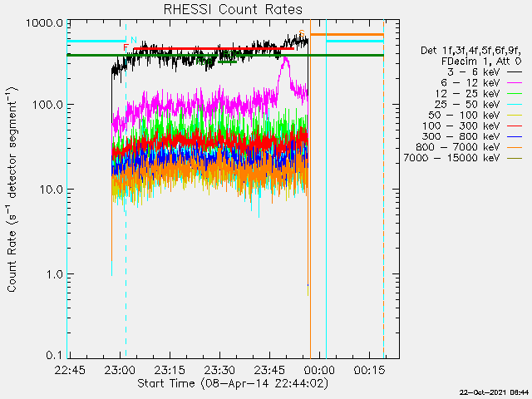Click the '10.0' y-axis tick label
The width and height of the screenshot is (532, 399).
51,190
